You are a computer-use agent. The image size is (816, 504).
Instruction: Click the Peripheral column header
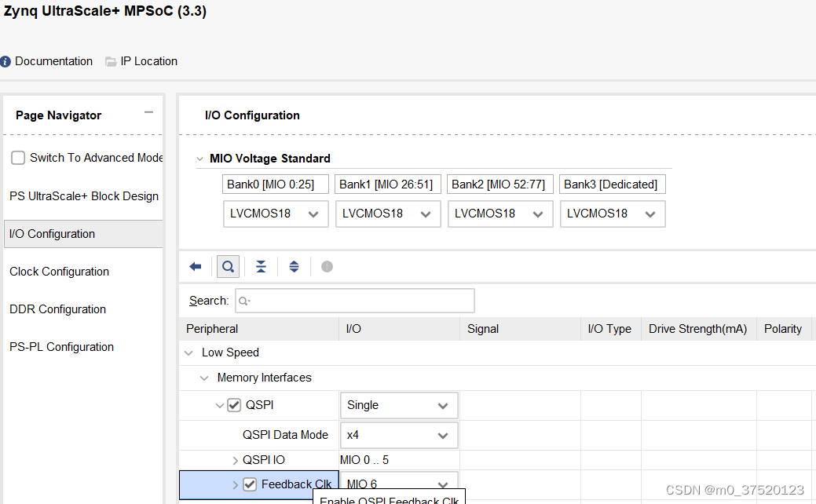[258, 329]
